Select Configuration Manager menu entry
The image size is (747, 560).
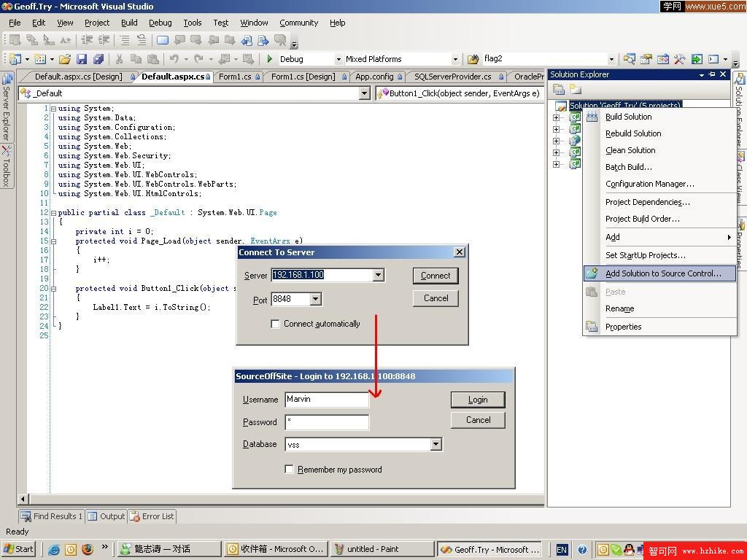[659, 184]
